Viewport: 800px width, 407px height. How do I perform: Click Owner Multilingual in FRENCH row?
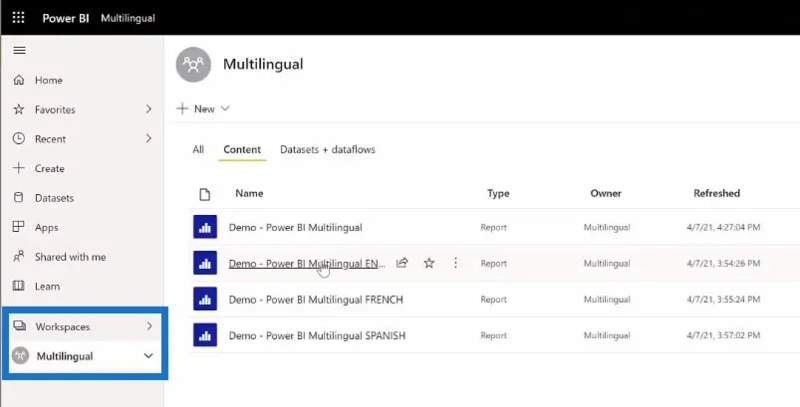(607, 299)
